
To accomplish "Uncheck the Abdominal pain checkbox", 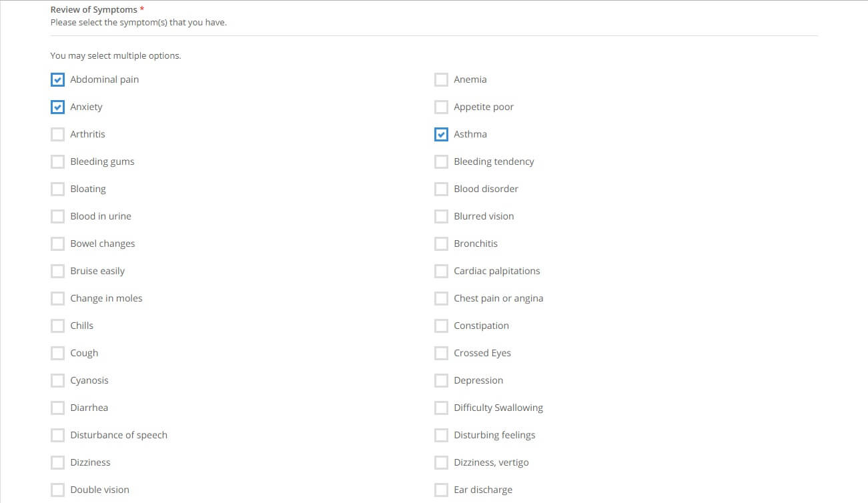I will pos(57,79).
